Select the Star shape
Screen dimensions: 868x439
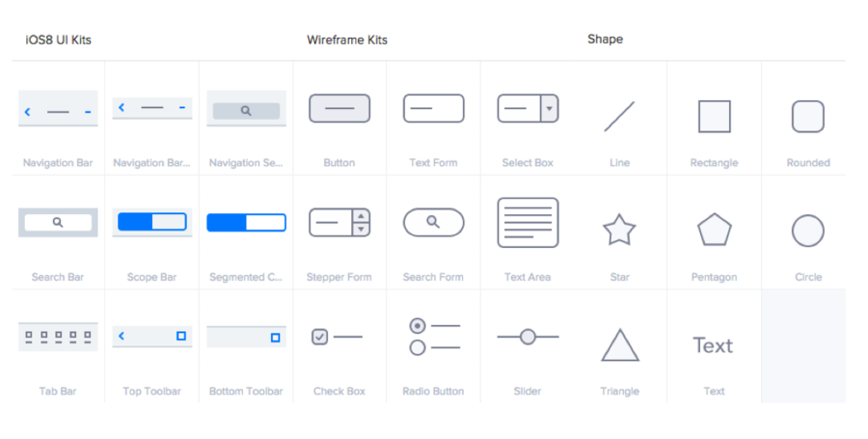coord(620,232)
